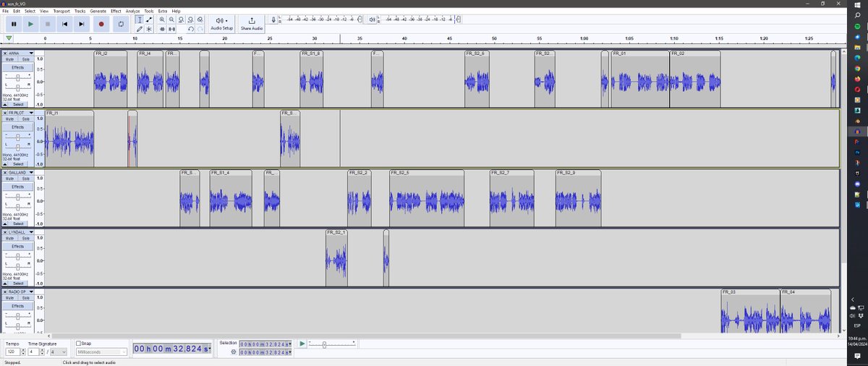Image resolution: width=868 pixels, height=366 pixels.
Task: Toggle the Loop button
Action: (x=121, y=24)
